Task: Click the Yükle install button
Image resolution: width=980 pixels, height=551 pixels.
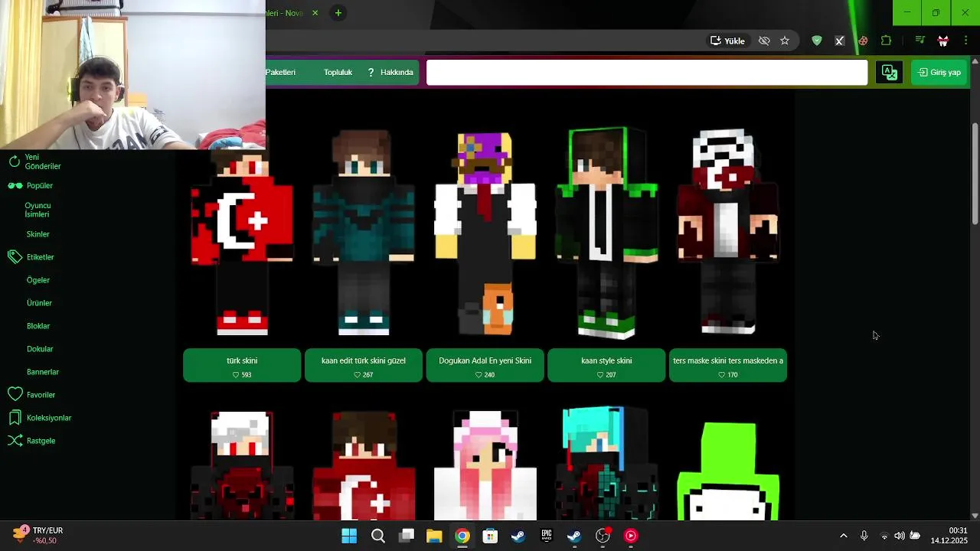Action: tap(727, 41)
